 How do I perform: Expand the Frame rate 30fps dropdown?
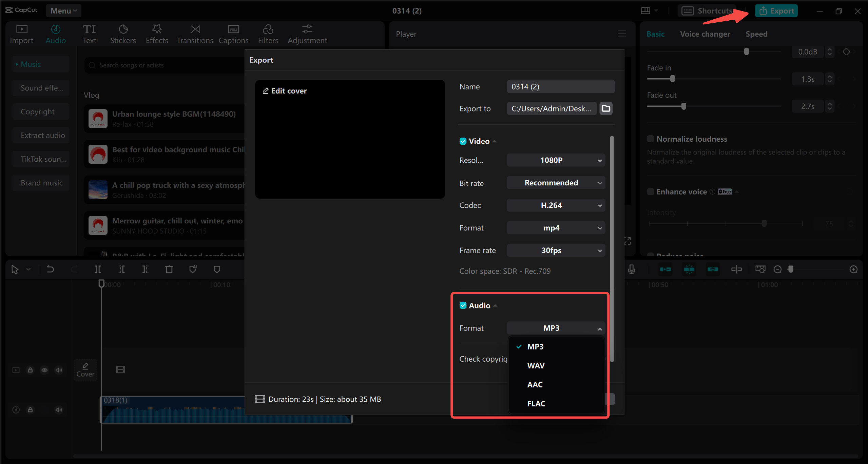coord(556,250)
